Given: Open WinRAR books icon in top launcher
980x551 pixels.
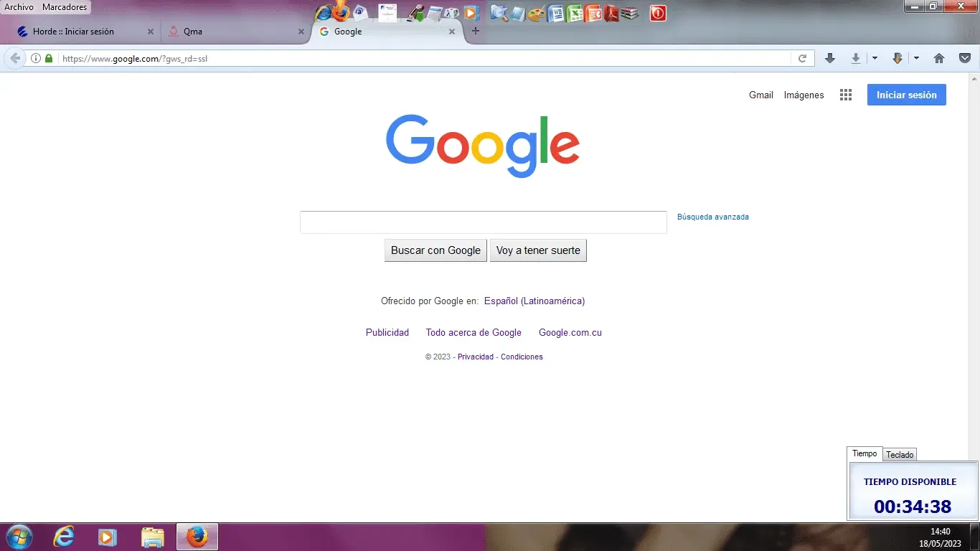Looking at the screenshot, I should (629, 13).
